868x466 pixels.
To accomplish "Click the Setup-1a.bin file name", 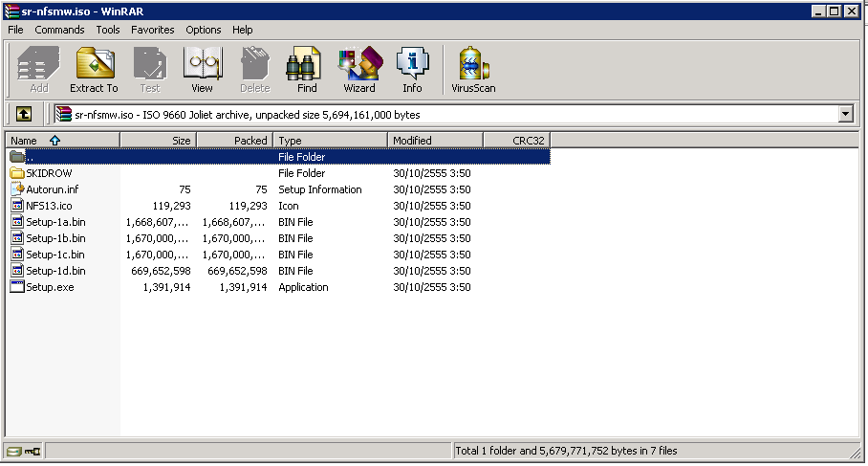I will click(x=55, y=222).
